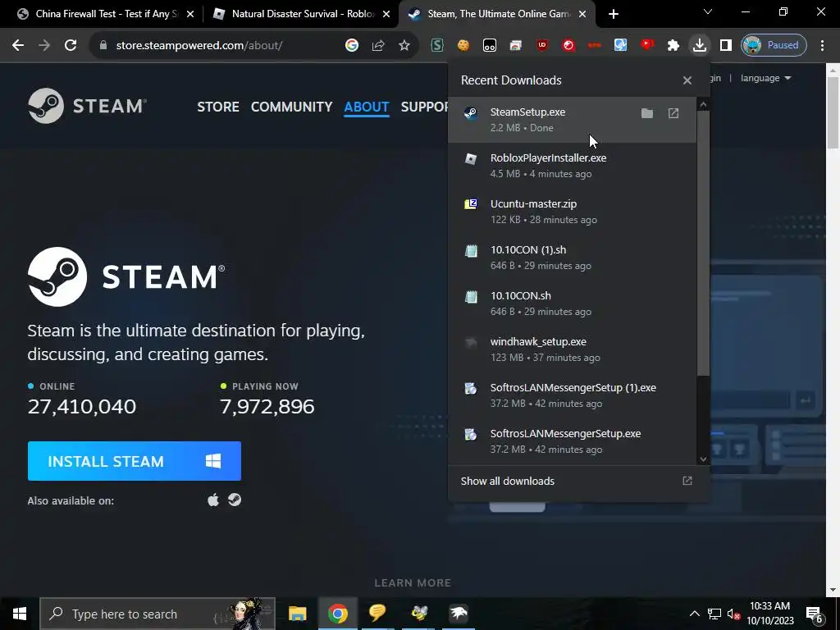Image resolution: width=840 pixels, height=630 pixels.
Task: Toggle the Chrome side panel icon
Action: (726, 45)
